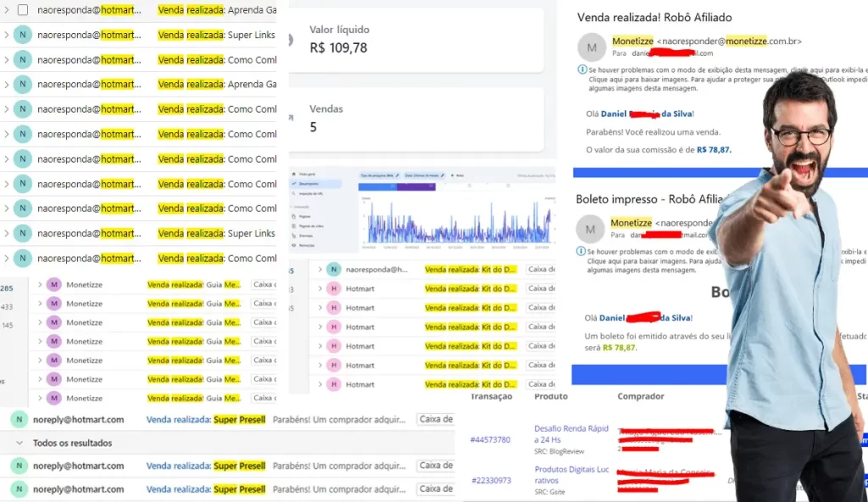Click the N avatar of the top noreply@hotmart.com email
868x502 pixels.
(x=19, y=419)
